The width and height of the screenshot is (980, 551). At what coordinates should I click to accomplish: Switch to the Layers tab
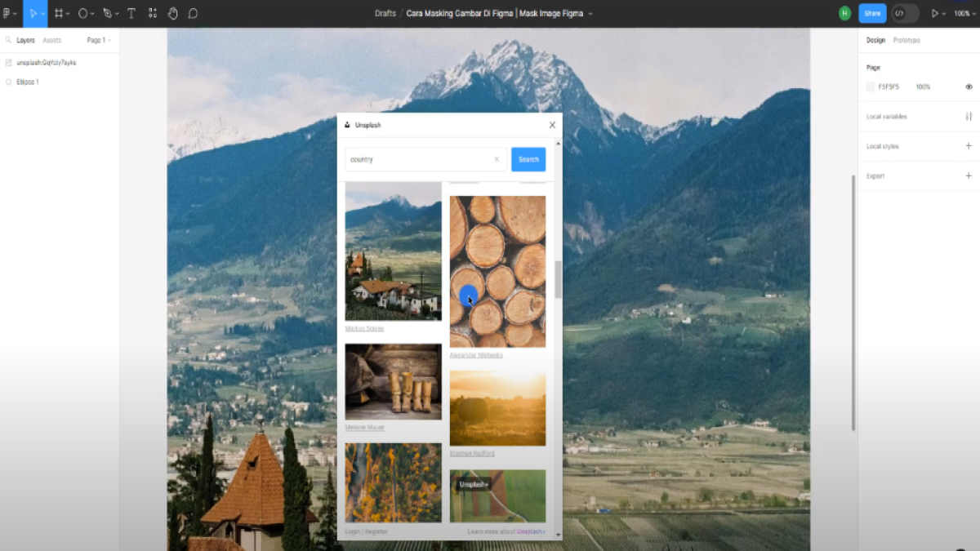click(x=25, y=40)
